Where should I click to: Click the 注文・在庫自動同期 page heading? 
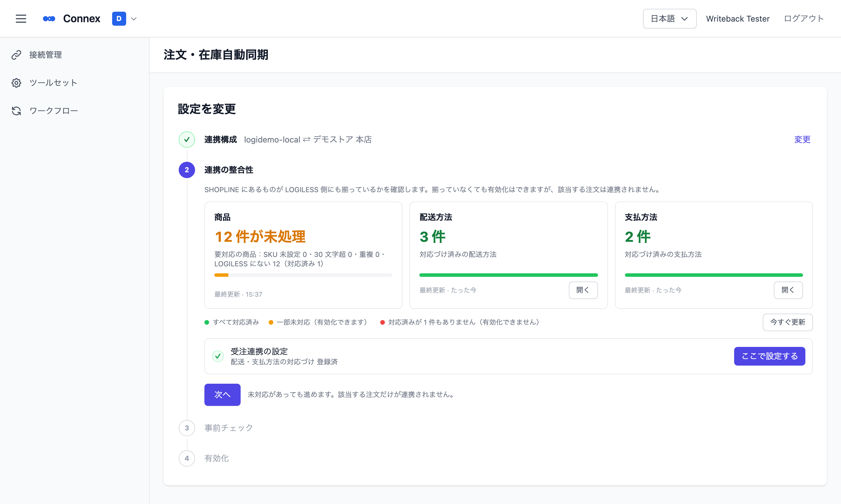[216, 55]
